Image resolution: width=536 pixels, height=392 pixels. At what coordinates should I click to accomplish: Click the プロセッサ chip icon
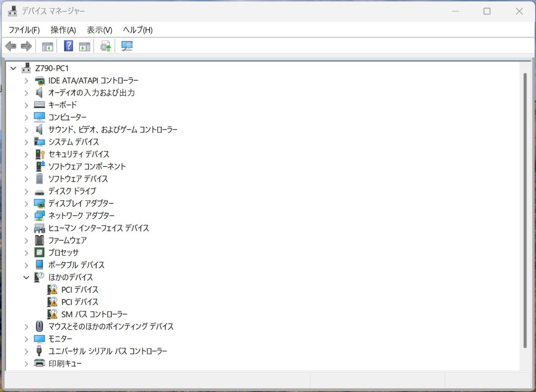click(40, 253)
